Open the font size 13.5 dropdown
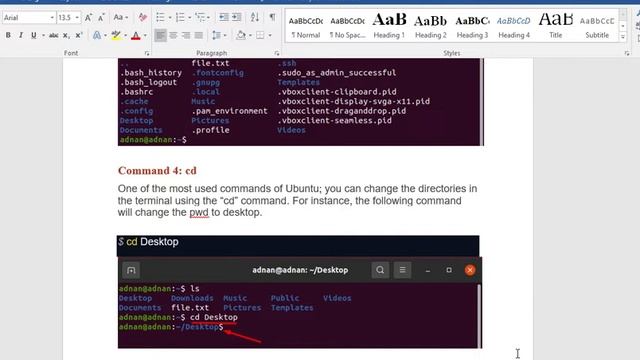Image resolution: width=640 pixels, height=360 pixels. 77,18
